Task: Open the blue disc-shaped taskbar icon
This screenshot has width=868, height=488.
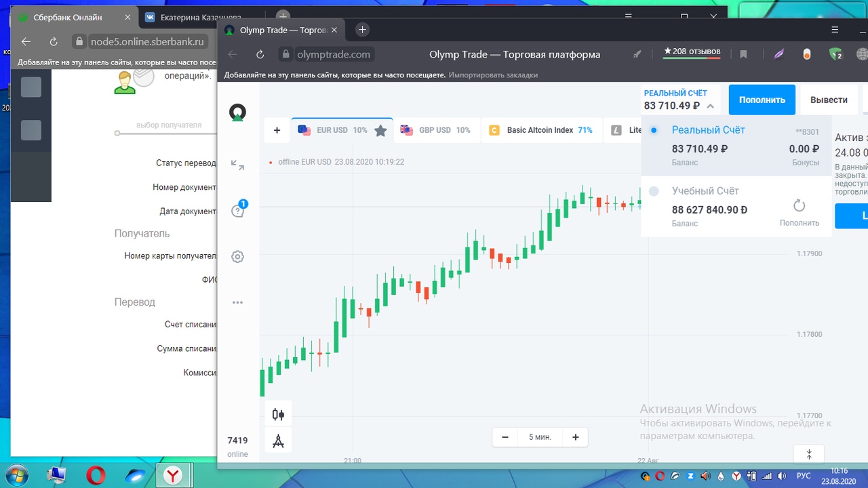Action: coord(136,476)
